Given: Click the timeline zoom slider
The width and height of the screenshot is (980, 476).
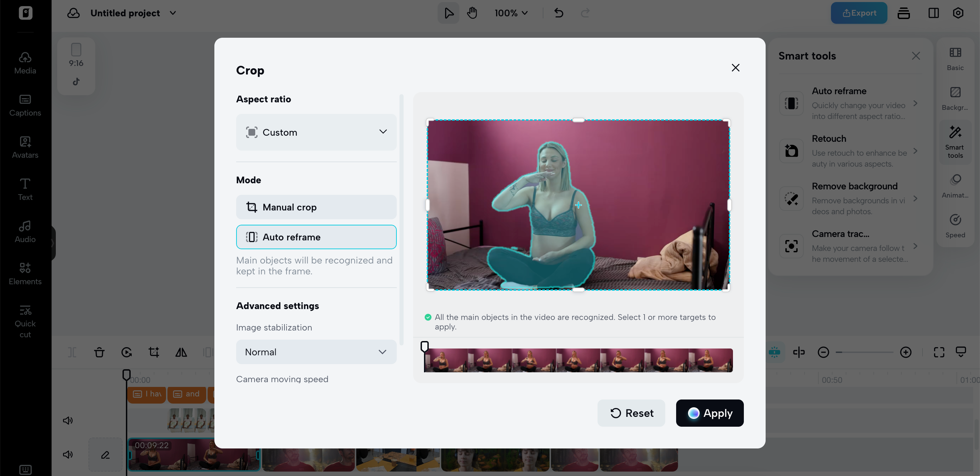Looking at the screenshot, I should coord(864,352).
